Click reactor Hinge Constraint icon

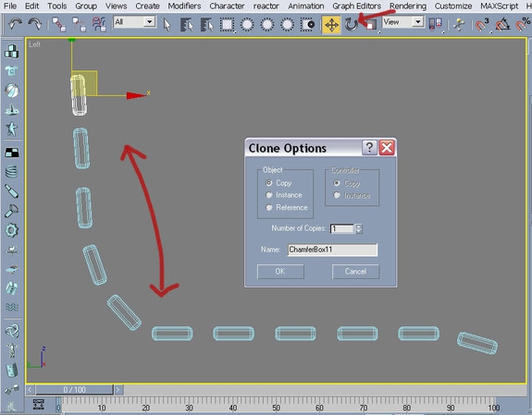click(x=11, y=371)
